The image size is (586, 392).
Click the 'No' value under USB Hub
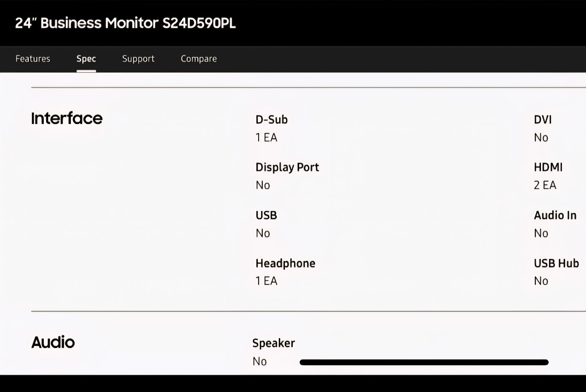pyautogui.click(x=541, y=281)
